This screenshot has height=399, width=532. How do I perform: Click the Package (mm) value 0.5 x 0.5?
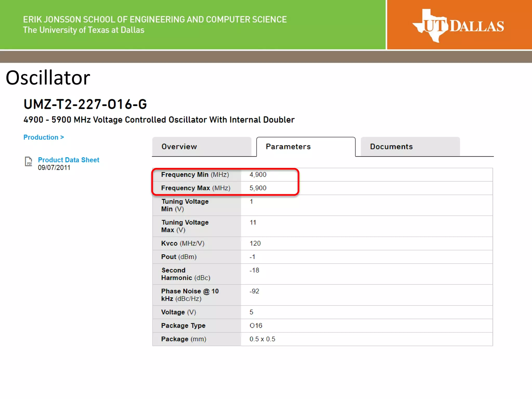coord(262,339)
